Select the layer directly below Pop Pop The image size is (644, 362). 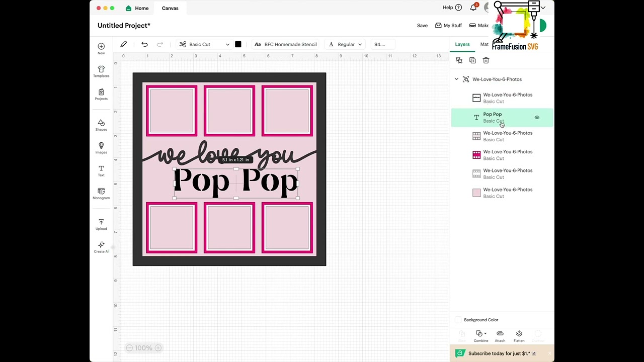(502, 136)
